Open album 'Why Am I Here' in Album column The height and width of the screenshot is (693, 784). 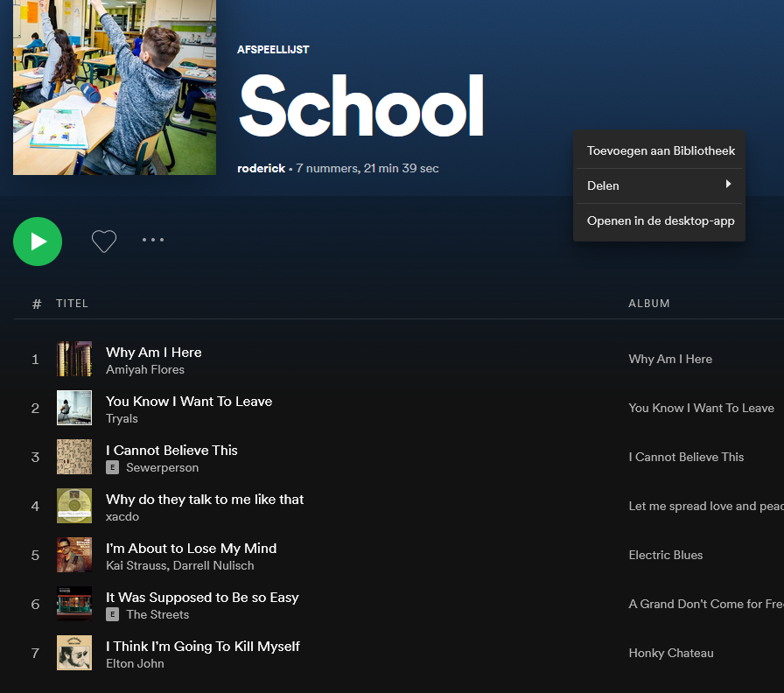pyautogui.click(x=670, y=359)
